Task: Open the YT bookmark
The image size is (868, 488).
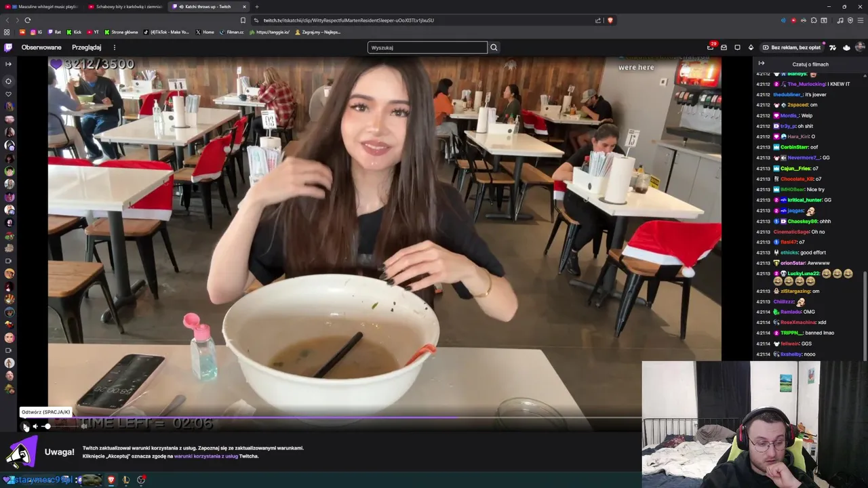Action: [92, 32]
